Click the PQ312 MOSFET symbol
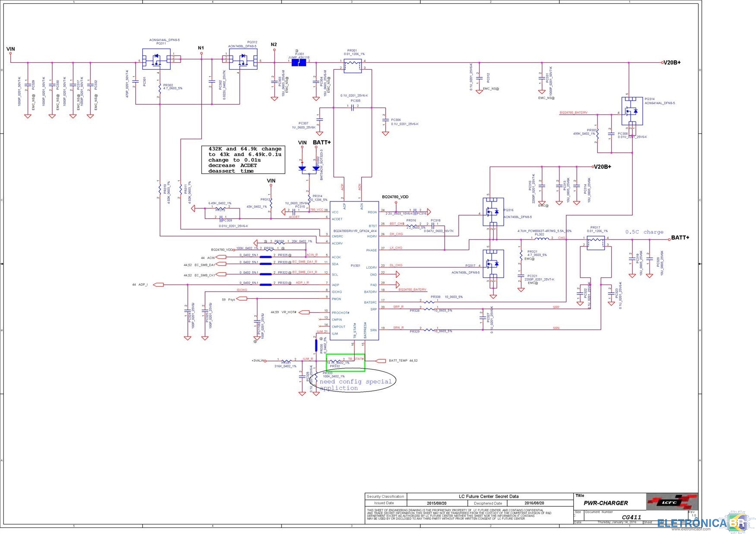Viewport: 756px width, 534px height. click(x=243, y=59)
